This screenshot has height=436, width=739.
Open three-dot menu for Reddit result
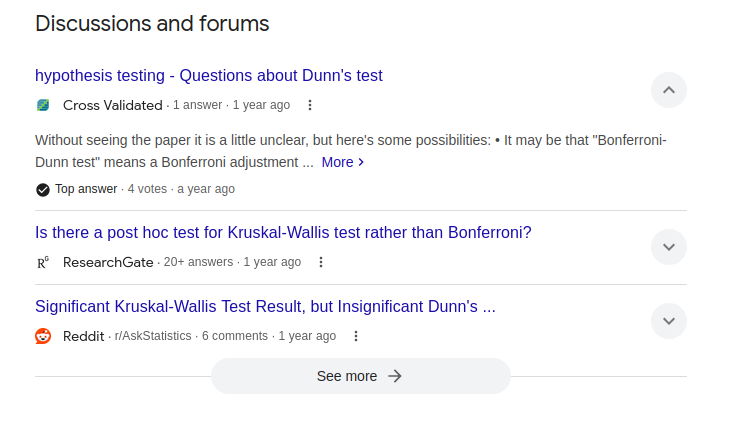tap(356, 336)
